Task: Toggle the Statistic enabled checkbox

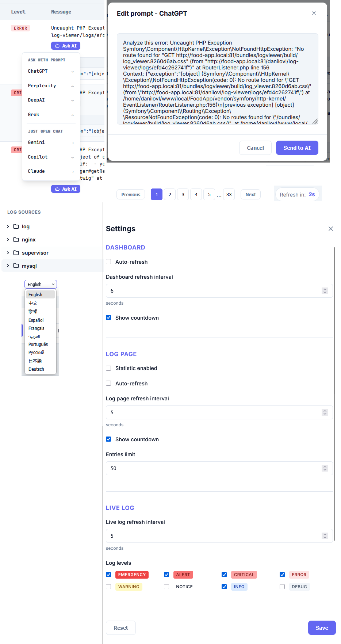Action: 108,368
